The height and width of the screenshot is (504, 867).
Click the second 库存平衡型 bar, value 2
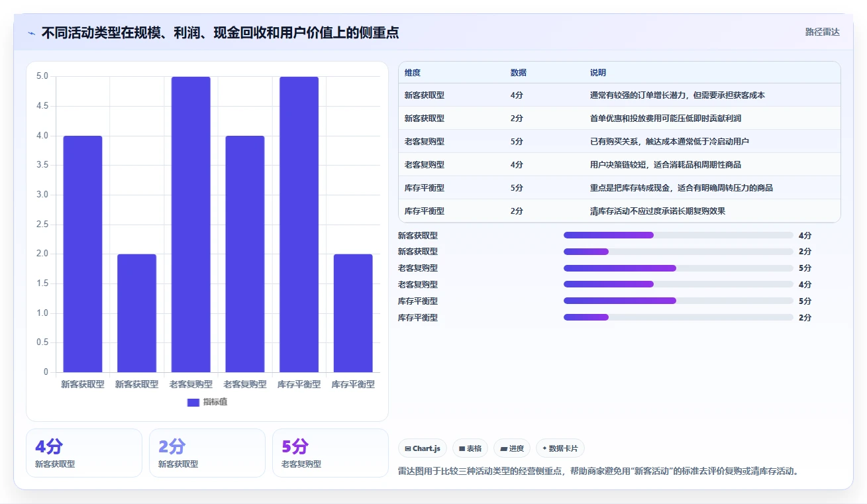point(353,313)
